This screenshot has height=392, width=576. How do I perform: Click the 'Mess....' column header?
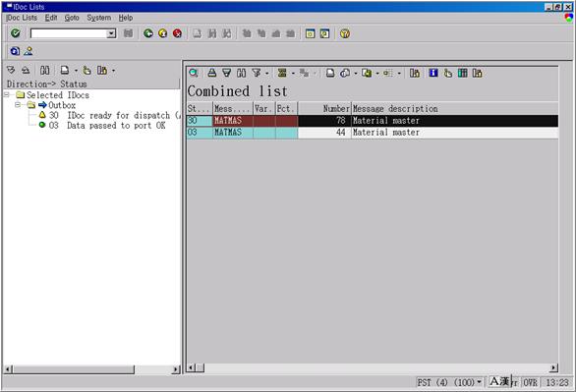tap(233, 109)
